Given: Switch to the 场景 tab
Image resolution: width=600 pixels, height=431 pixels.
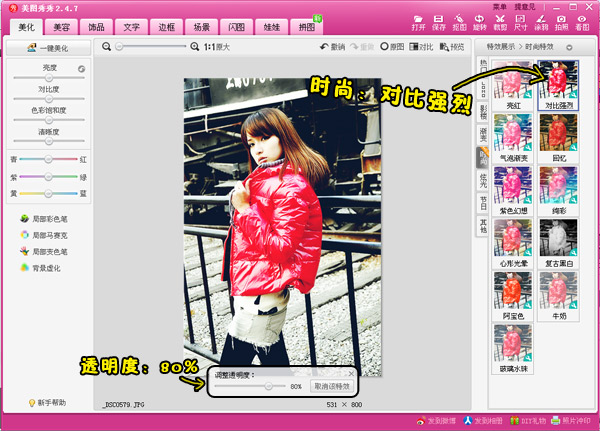Looking at the screenshot, I should pos(202,27).
